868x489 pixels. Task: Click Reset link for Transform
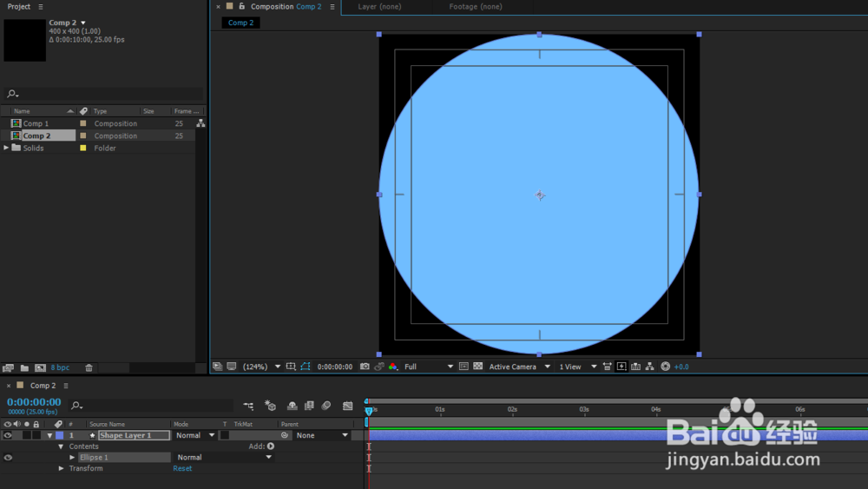[182, 468]
